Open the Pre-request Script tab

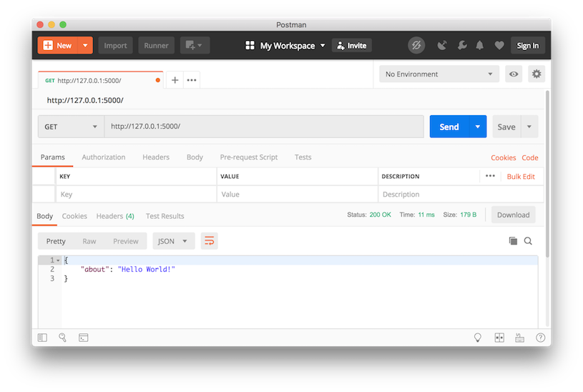pyautogui.click(x=249, y=157)
